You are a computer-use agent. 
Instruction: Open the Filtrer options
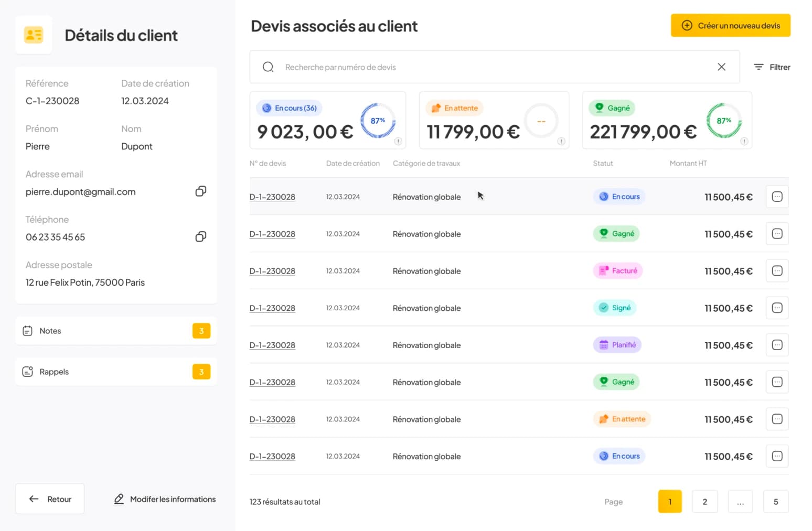pyautogui.click(x=772, y=67)
